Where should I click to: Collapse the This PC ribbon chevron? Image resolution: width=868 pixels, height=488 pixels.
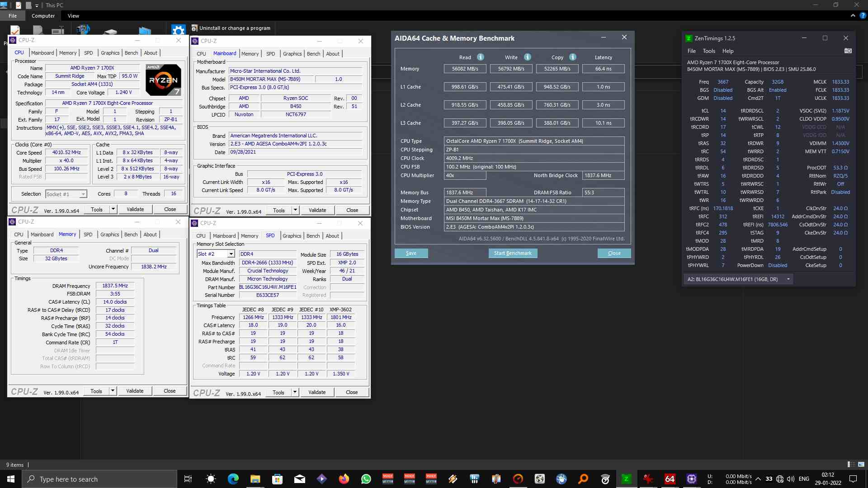tap(853, 15)
